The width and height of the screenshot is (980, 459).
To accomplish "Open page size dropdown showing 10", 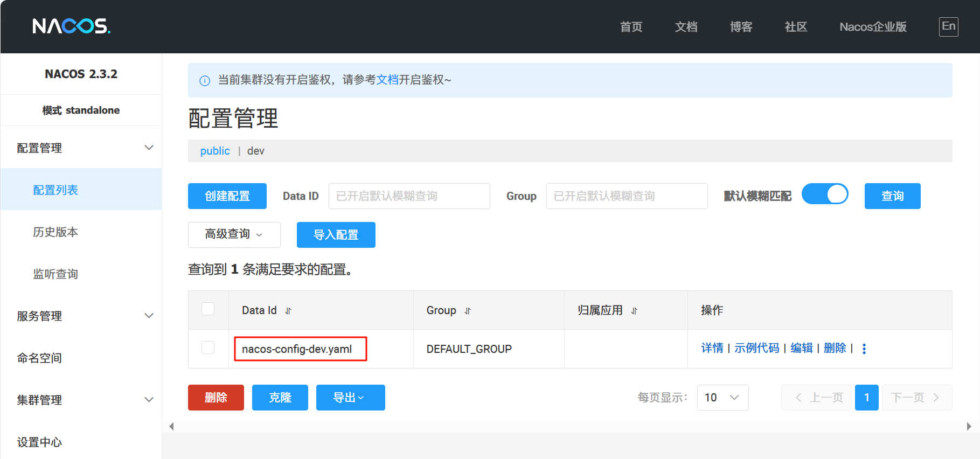I will click(x=722, y=398).
